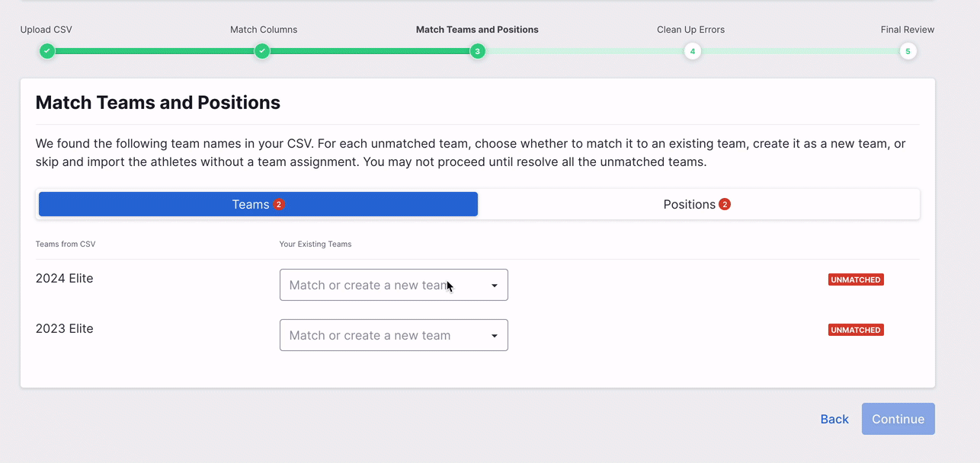The width and height of the screenshot is (980, 463).
Task: Go Back to the previous step
Action: (x=834, y=419)
